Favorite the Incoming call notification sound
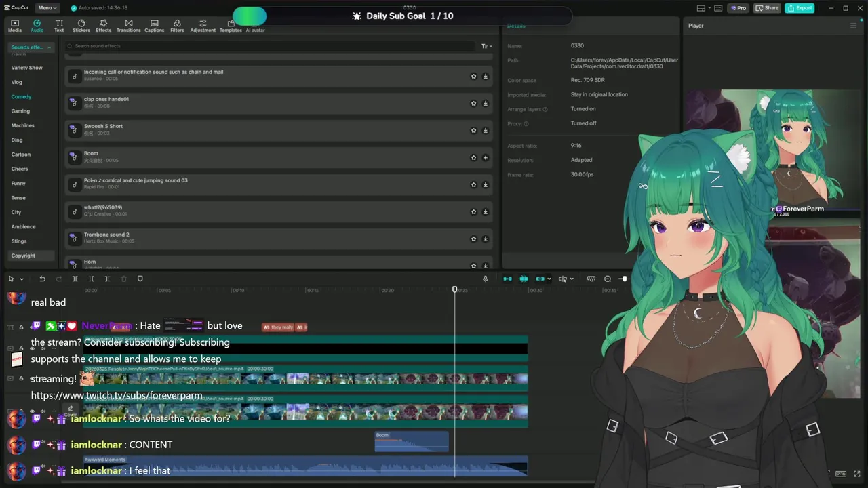The image size is (868, 488). click(473, 77)
